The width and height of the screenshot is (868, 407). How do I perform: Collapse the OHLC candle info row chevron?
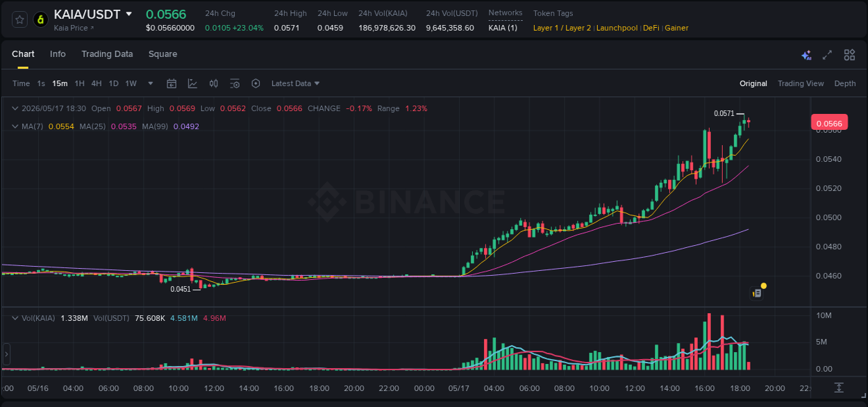(15, 108)
